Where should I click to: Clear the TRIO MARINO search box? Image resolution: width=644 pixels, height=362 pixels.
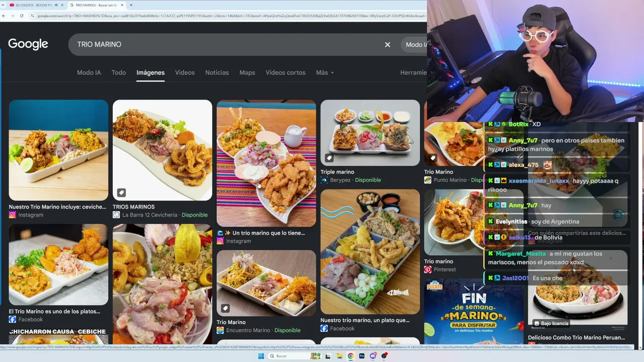point(387,45)
